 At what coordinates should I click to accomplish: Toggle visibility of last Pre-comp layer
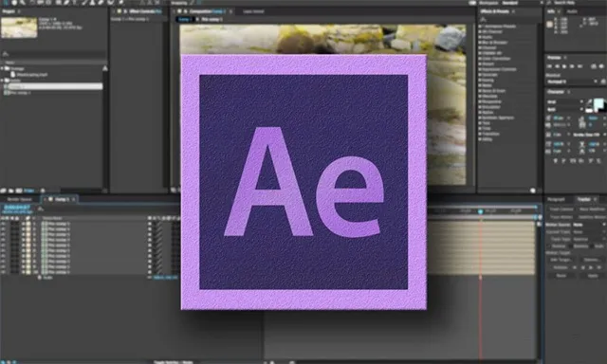pyautogui.click(x=4, y=272)
